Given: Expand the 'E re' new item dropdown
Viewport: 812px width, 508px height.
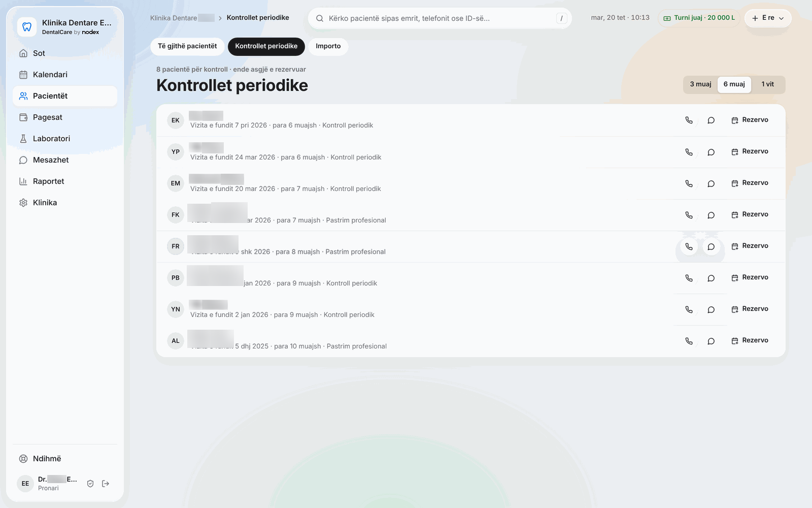Looking at the screenshot, I should [x=768, y=18].
